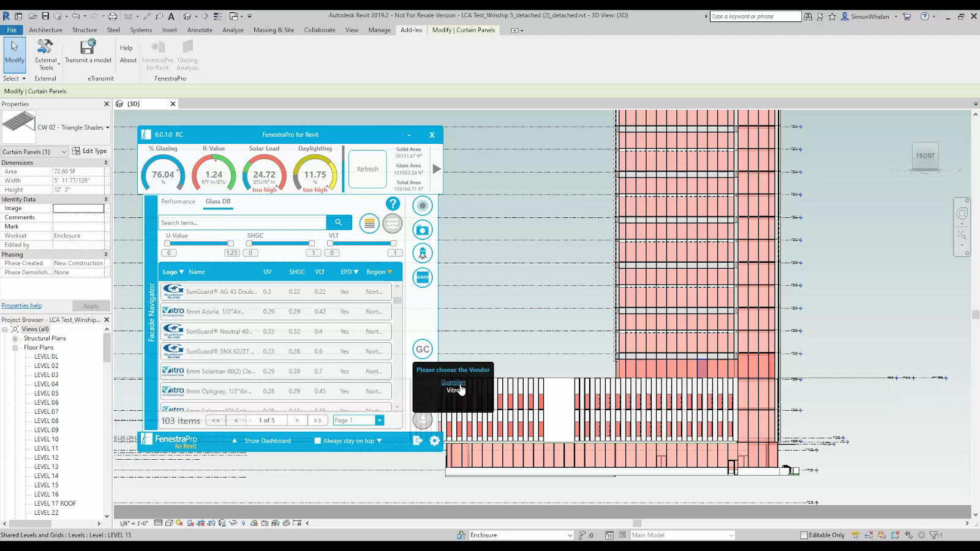The image size is (980, 551).
Task: Click the search magnifier button in Glass DB
Action: tap(339, 222)
